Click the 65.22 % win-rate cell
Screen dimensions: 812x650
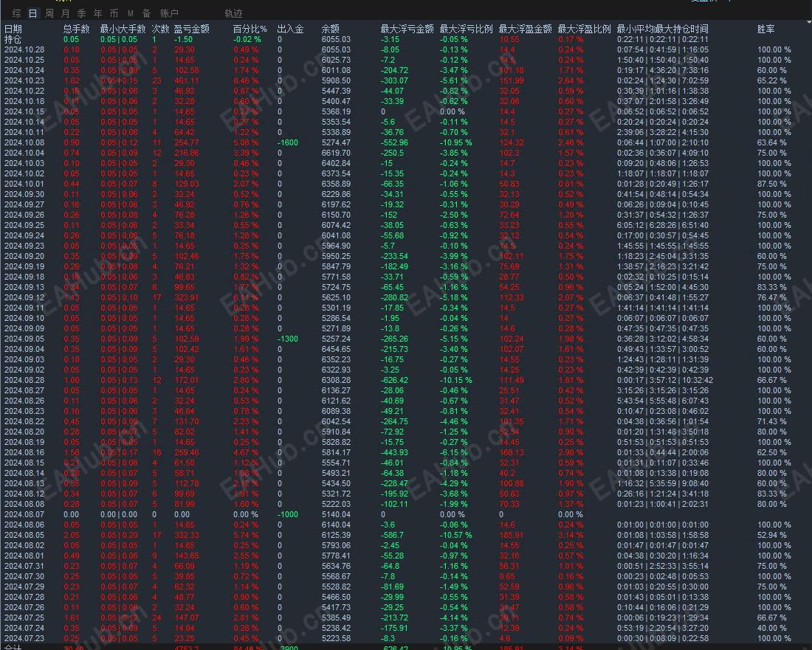click(771, 80)
